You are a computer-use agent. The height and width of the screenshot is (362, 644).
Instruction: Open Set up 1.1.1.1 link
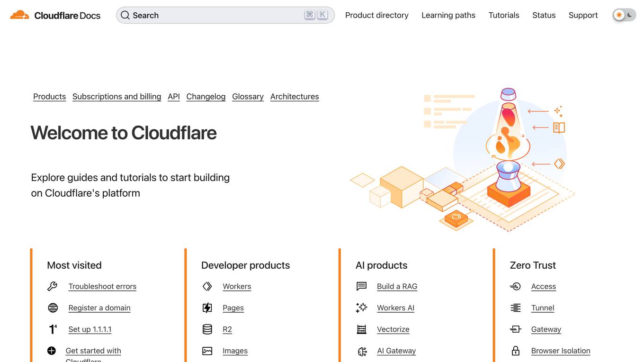90,329
